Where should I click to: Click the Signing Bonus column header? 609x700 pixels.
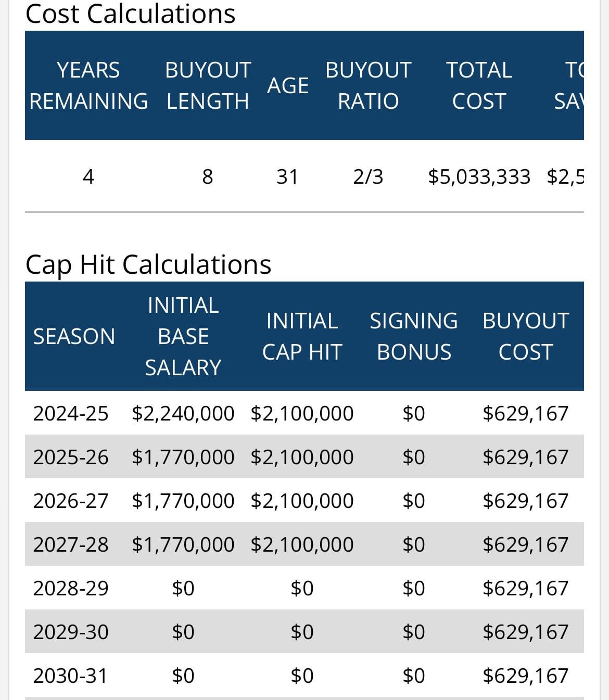click(x=414, y=336)
